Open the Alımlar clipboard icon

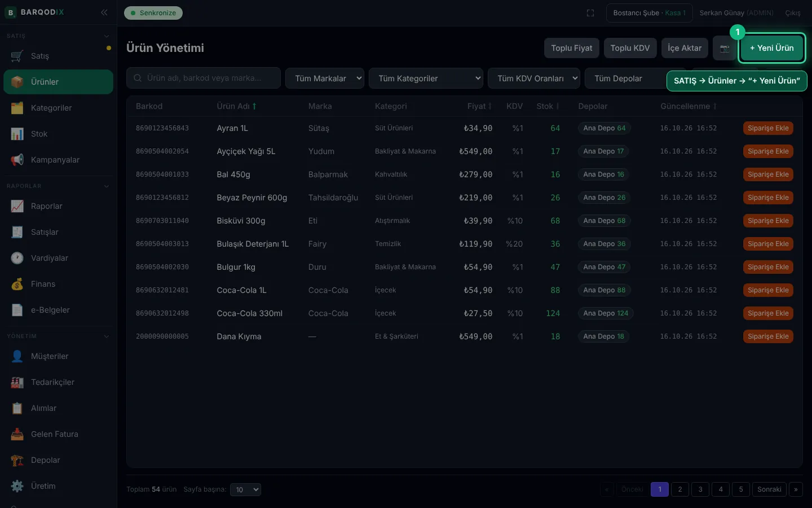(17, 408)
